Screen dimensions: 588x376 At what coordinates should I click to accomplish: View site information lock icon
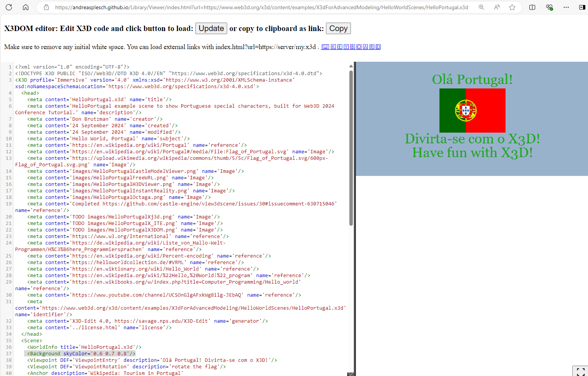(46, 7)
